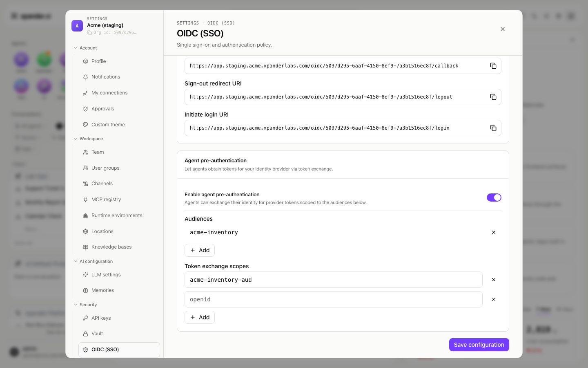Select Team in Workspace
Image resolution: width=588 pixels, height=368 pixels.
click(119, 152)
